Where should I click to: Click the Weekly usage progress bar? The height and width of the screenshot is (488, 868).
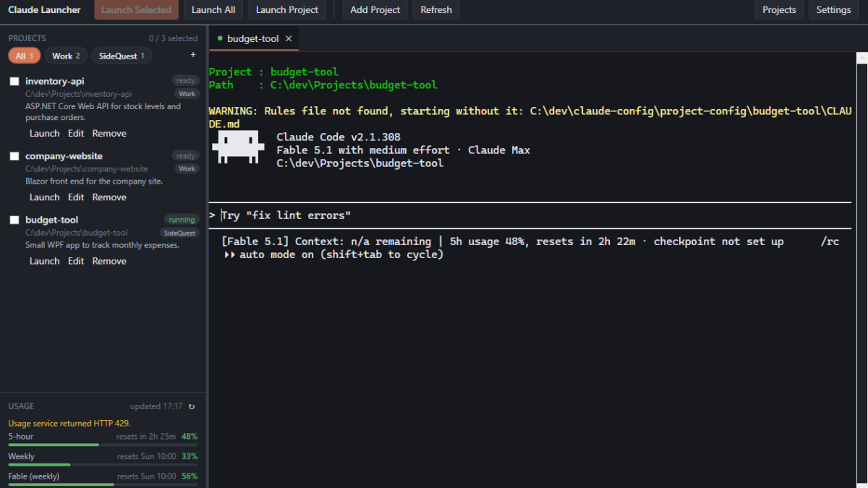[103, 464]
